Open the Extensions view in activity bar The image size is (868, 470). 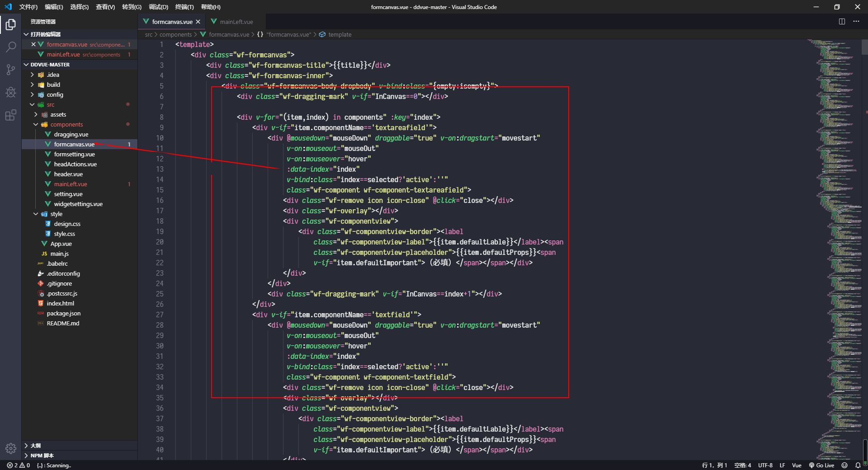tap(11, 115)
